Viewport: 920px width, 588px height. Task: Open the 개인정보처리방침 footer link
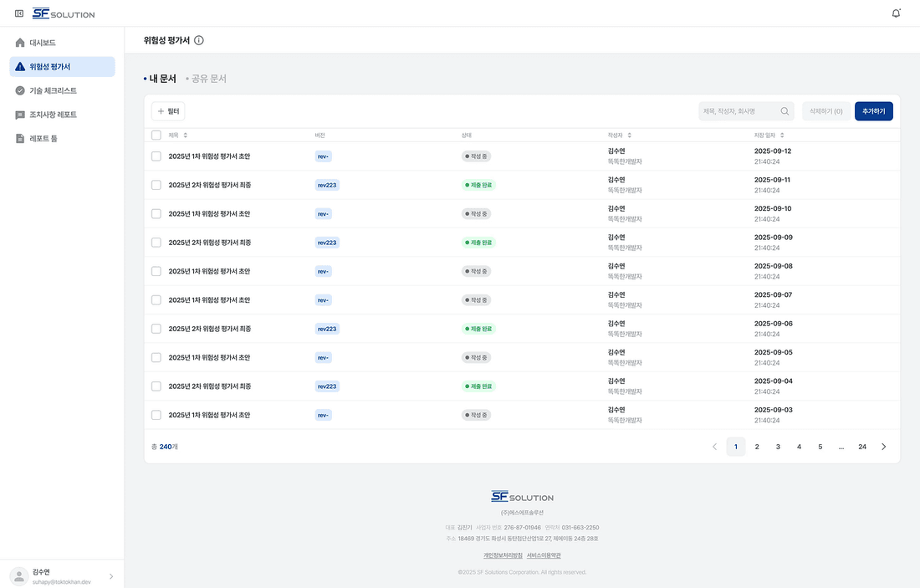tap(503, 555)
